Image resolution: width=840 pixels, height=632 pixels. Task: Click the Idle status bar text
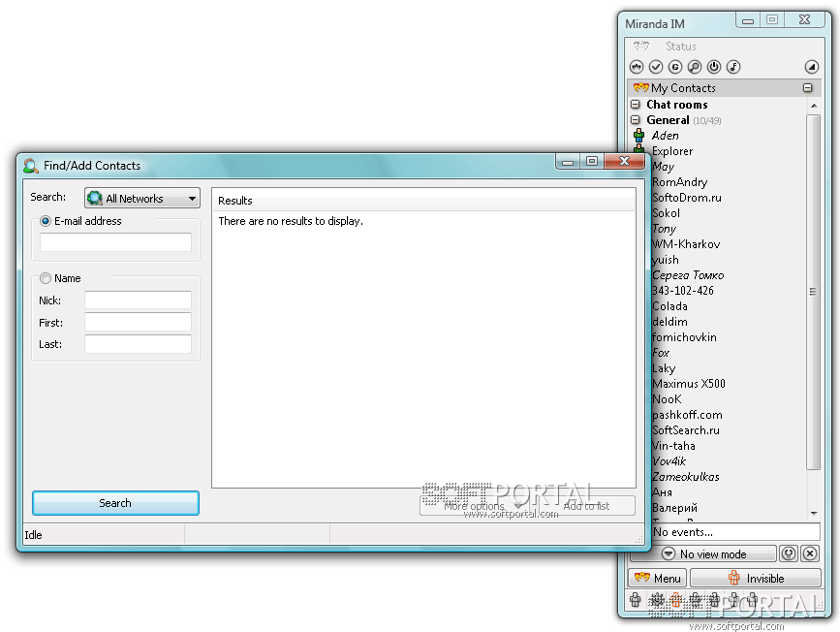tap(33, 535)
